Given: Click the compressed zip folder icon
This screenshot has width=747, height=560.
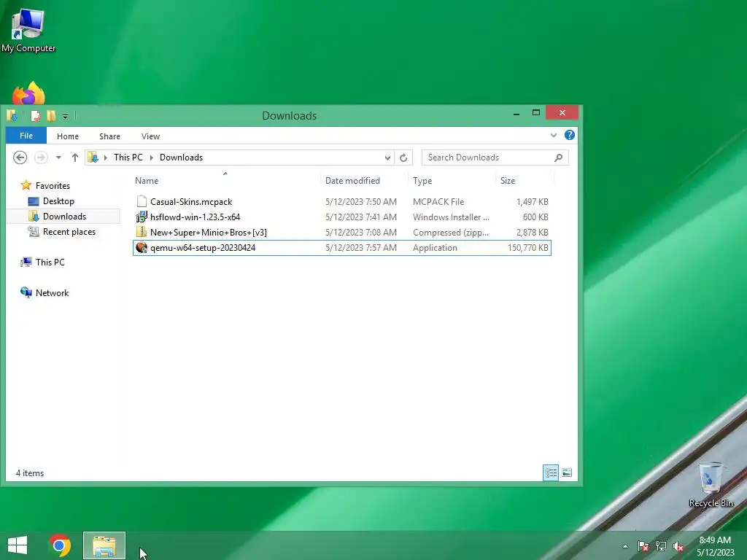Looking at the screenshot, I should tap(142, 232).
